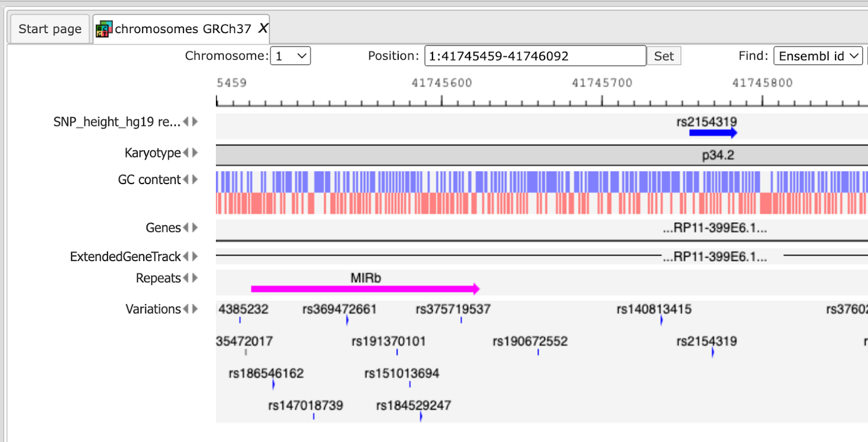The width and height of the screenshot is (868, 442).
Task: Click the right arrow beside GC content track
Action: [x=195, y=179]
